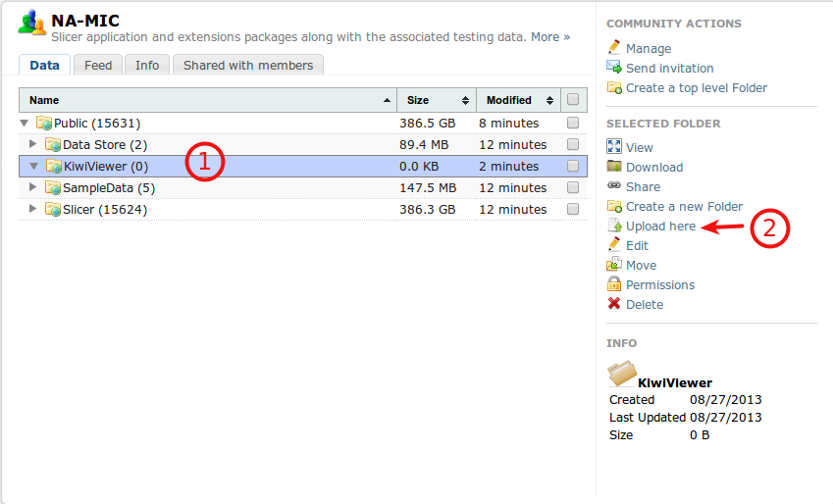
Task: Click the Move folder icon
Action: pos(614,265)
